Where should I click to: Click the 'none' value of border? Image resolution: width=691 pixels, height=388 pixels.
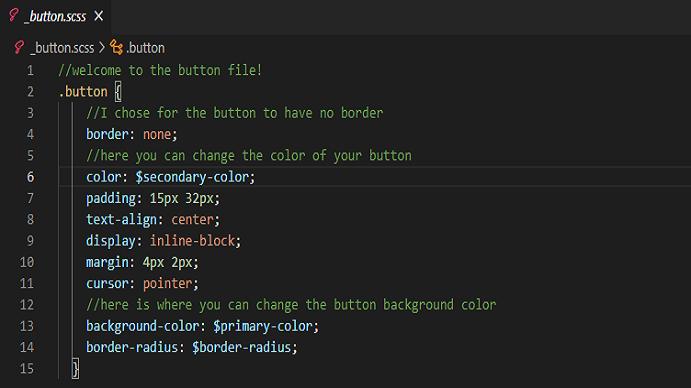157,134
